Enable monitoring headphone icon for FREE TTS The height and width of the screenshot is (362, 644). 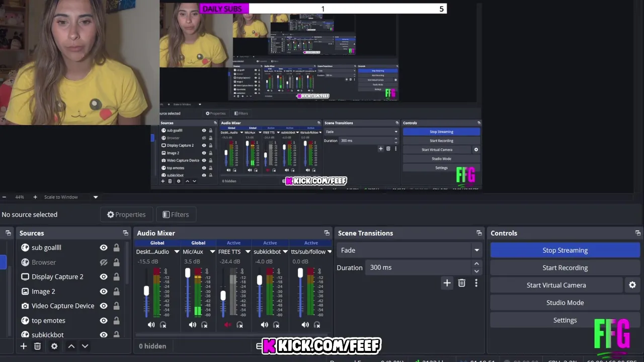tap(240, 325)
